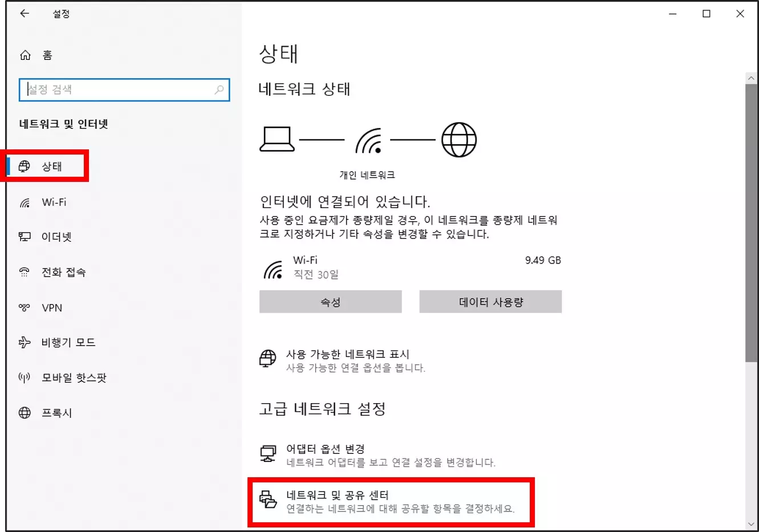Click the 모바일 핫스팟 signal icon
759x532 pixels.
tap(25, 377)
